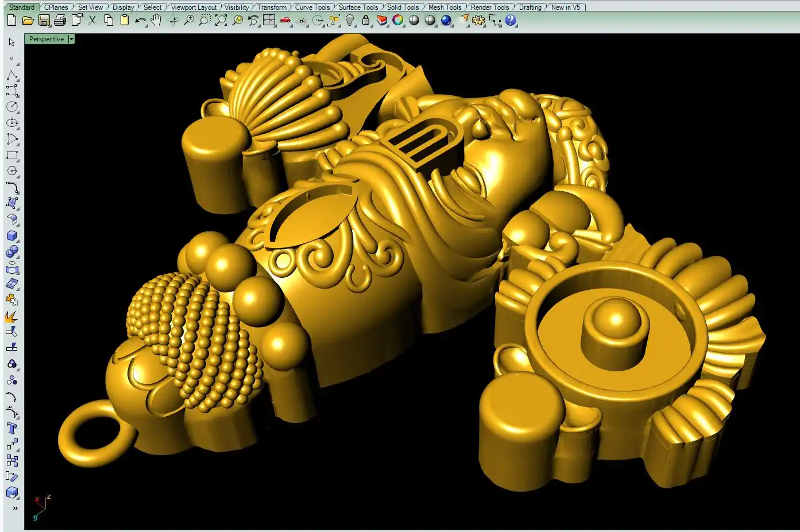The image size is (800, 532).
Task: Open the Render Tools tab
Action: coord(489,7)
